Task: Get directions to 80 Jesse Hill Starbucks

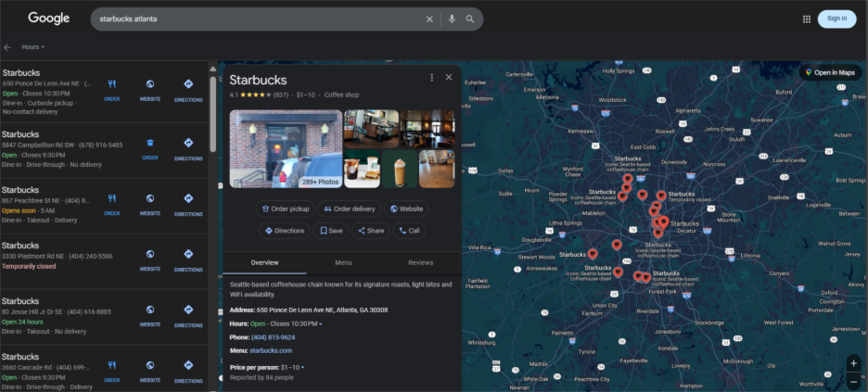Action: (188, 316)
